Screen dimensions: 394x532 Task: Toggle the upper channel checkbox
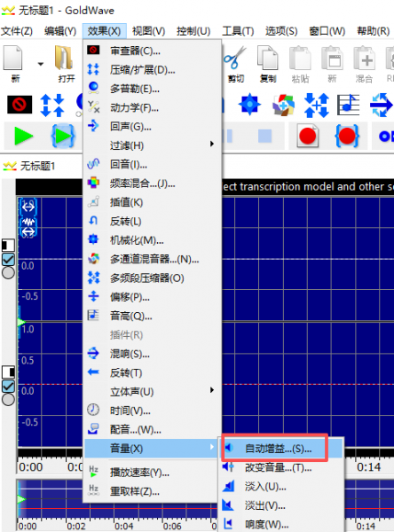tap(8, 259)
